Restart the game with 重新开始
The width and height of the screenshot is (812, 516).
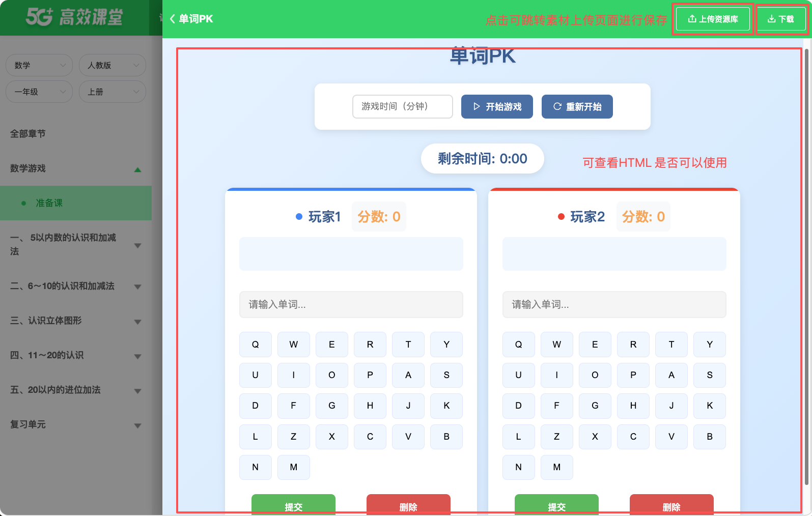(577, 106)
